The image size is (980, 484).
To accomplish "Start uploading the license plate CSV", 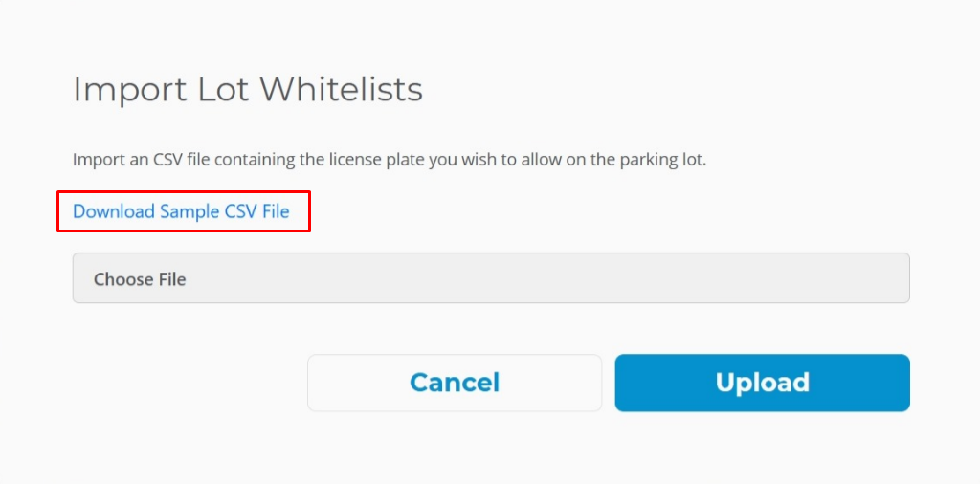I will tap(762, 383).
